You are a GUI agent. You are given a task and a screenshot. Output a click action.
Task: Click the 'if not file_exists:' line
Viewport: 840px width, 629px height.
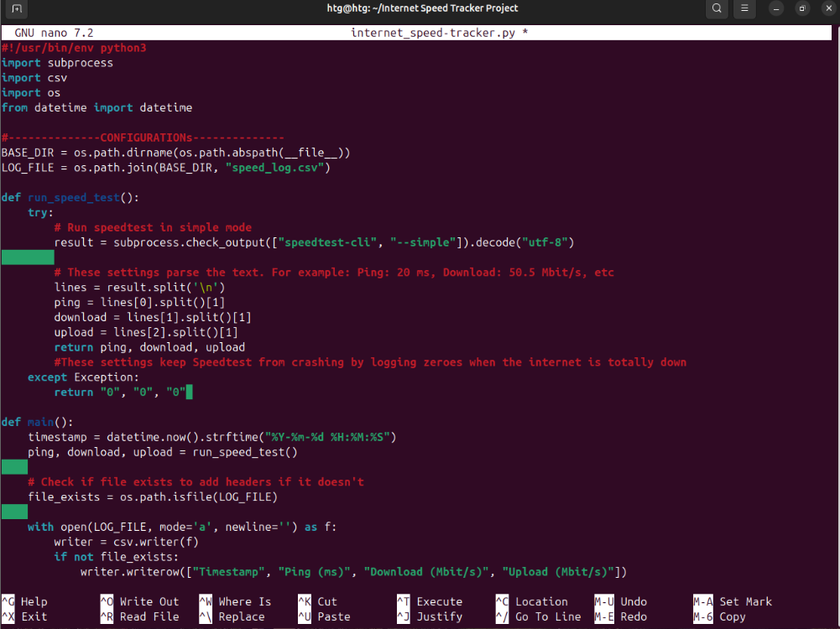click(117, 557)
